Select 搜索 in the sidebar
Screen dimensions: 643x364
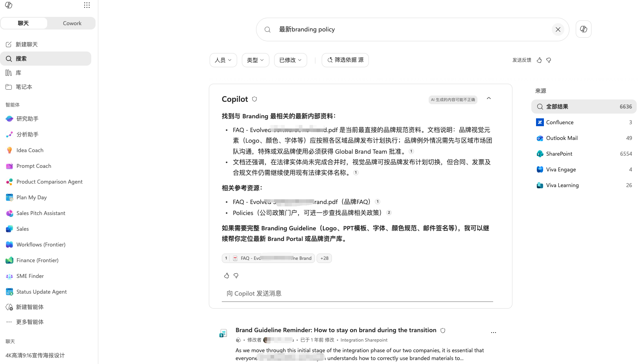point(46,59)
